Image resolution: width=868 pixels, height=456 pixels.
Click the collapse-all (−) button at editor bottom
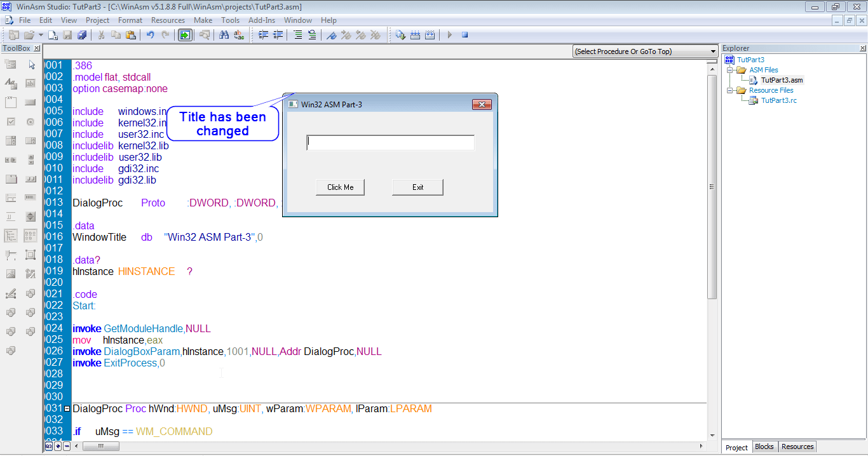(x=67, y=446)
